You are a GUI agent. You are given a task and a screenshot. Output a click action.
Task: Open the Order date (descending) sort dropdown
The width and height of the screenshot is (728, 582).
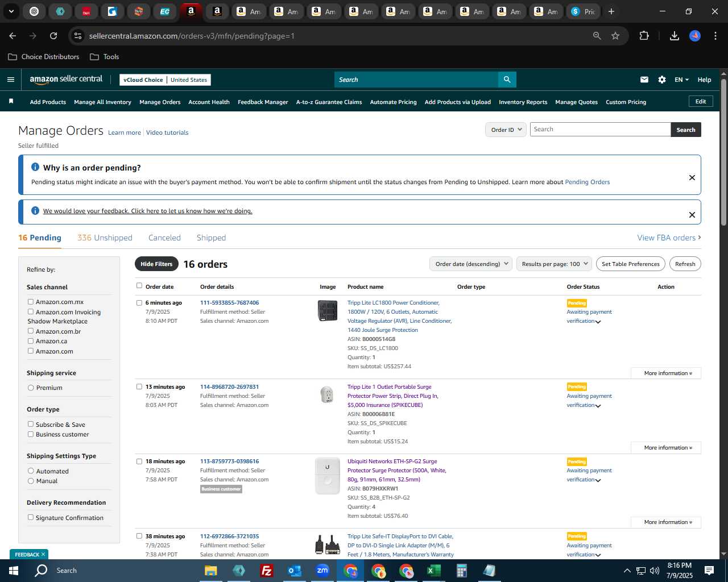[471, 264]
